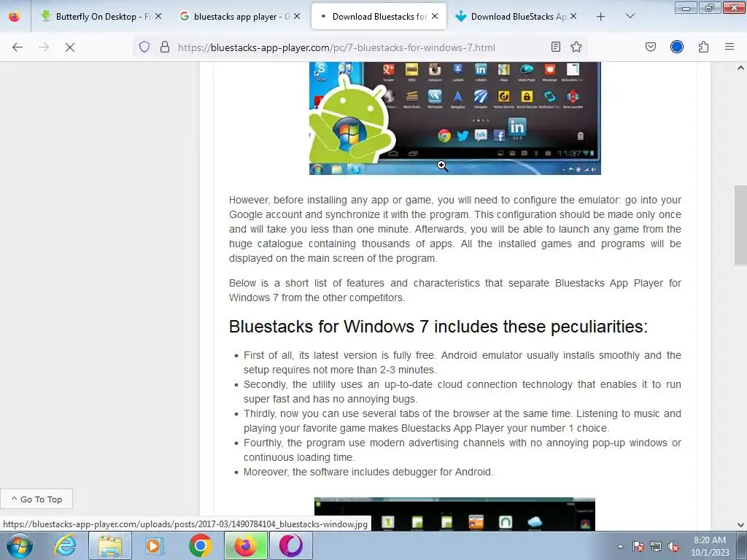Go forward one page
Viewport: 747px width, 560px height.
click(x=44, y=47)
